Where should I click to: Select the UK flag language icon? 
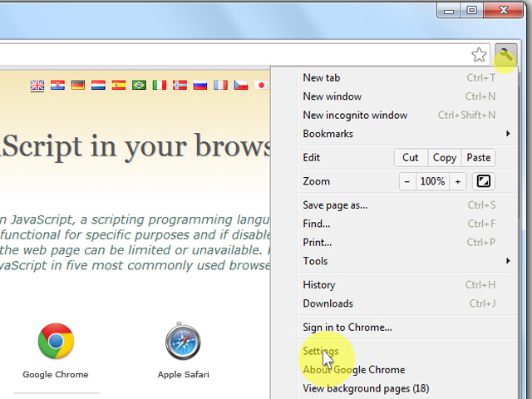tap(37, 85)
